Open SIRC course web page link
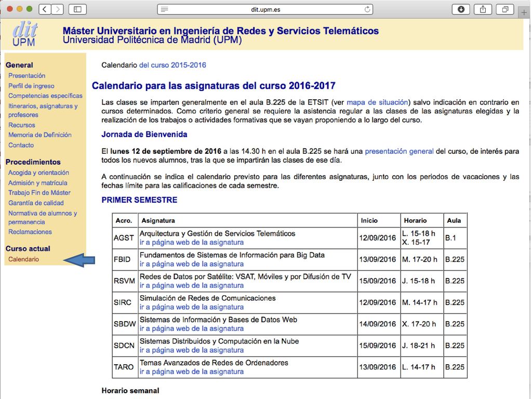This screenshot has width=532, height=399. (192, 307)
